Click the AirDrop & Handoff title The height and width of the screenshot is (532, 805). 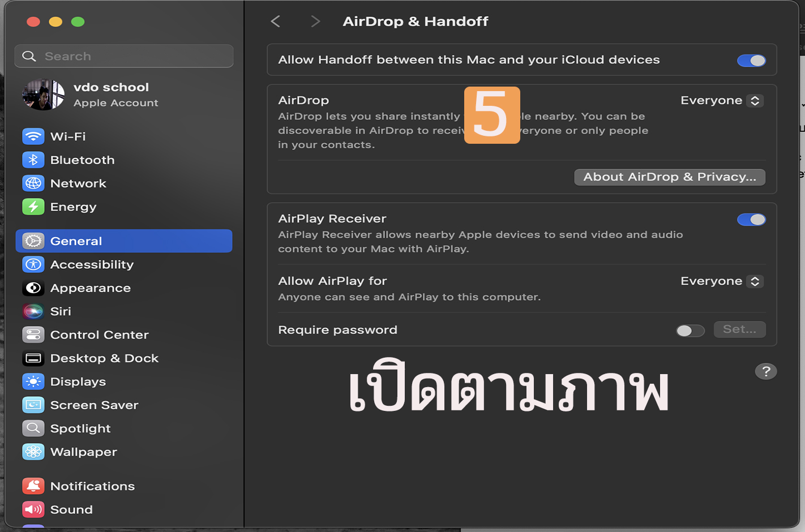tap(416, 22)
